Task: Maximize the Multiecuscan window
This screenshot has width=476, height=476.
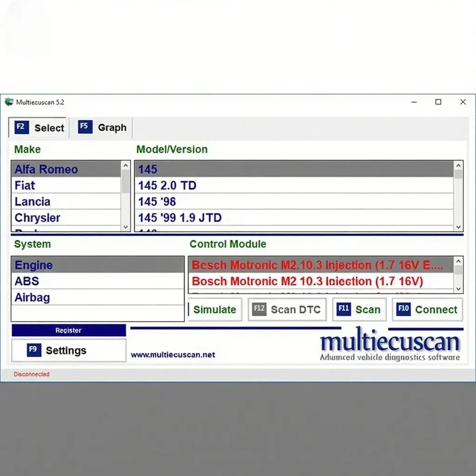Action: (438, 102)
